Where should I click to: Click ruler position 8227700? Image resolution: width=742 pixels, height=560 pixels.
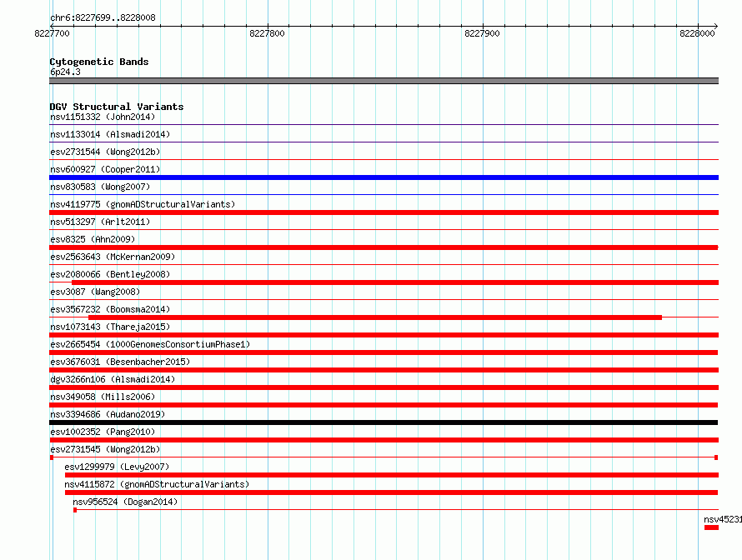[x=52, y=33]
